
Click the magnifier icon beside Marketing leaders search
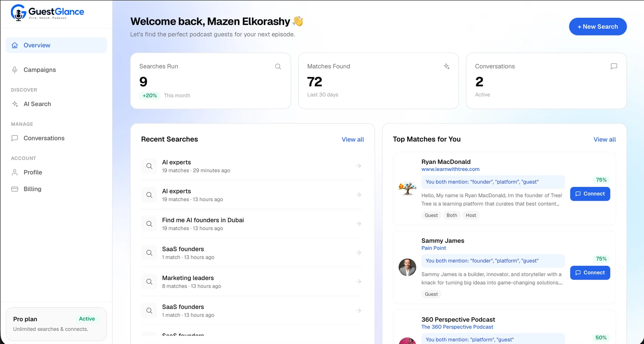click(x=149, y=282)
